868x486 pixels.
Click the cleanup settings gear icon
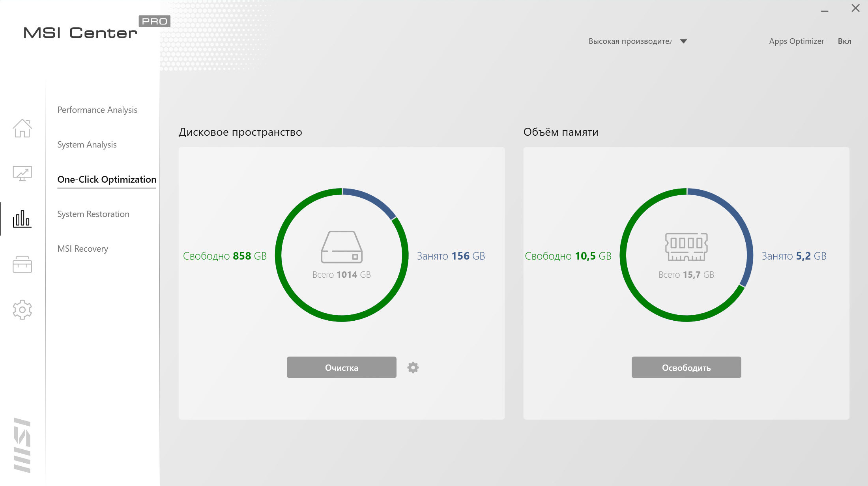point(413,367)
